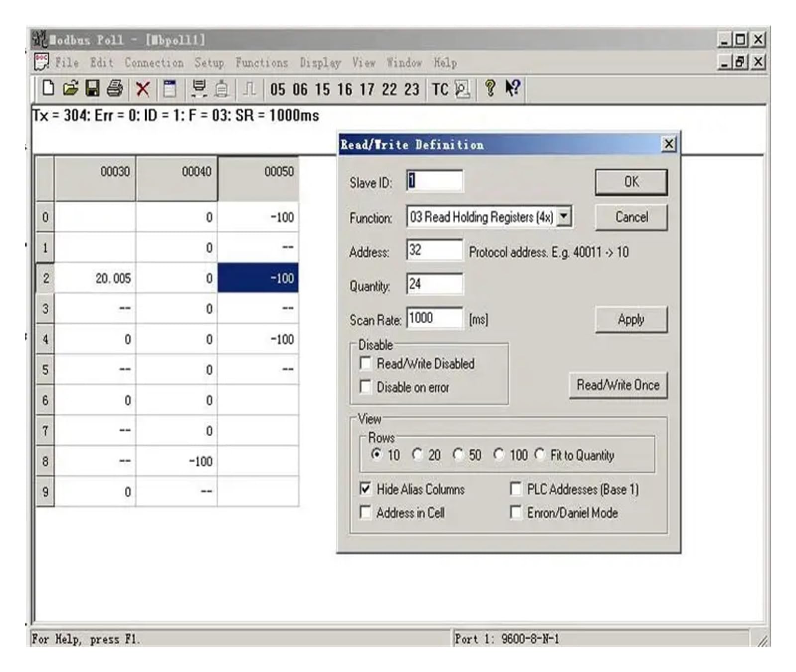Select function 22 in the toolbar
The height and width of the screenshot is (672, 796).
tap(390, 90)
